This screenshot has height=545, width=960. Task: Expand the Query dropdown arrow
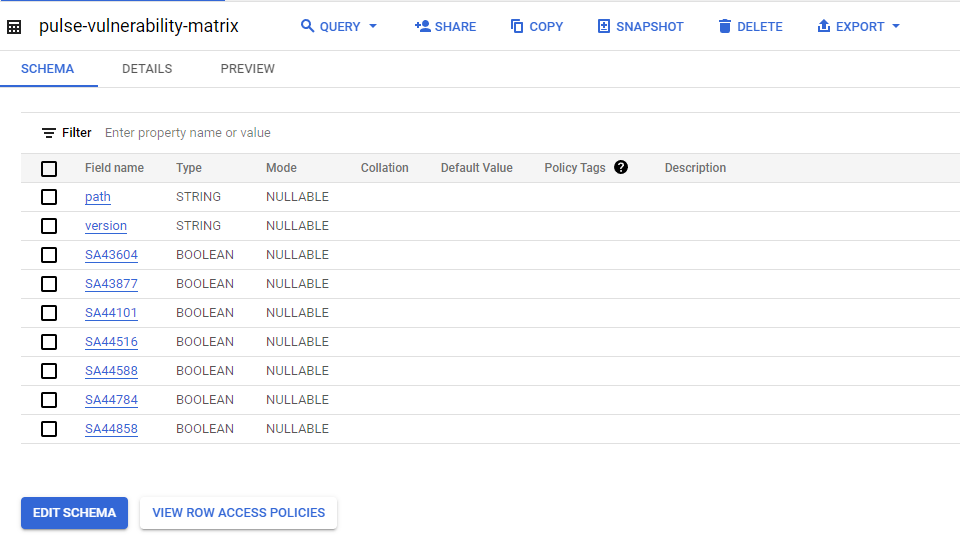tap(373, 26)
